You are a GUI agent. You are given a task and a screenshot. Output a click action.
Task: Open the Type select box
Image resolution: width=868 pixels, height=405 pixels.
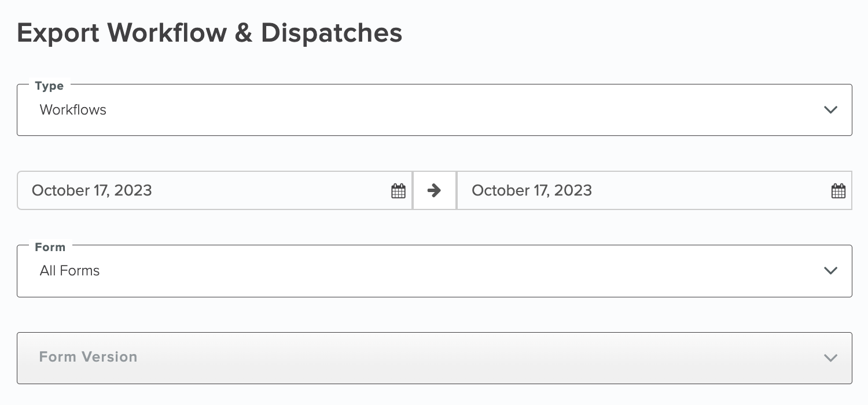[435, 110]
